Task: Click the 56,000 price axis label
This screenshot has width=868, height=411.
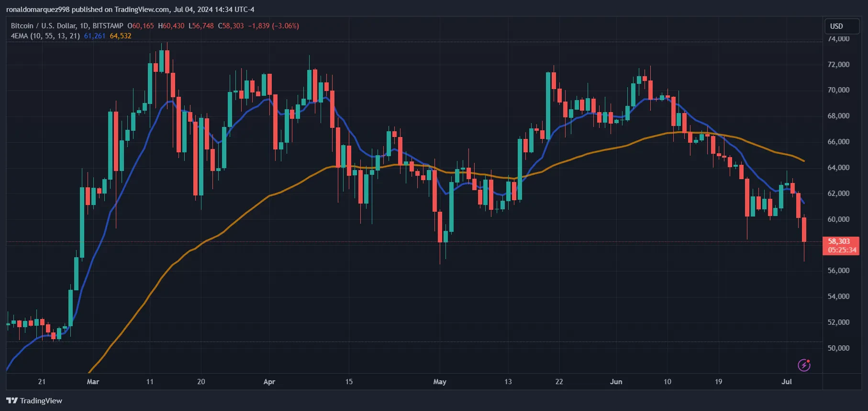Action: pos(838,271)
